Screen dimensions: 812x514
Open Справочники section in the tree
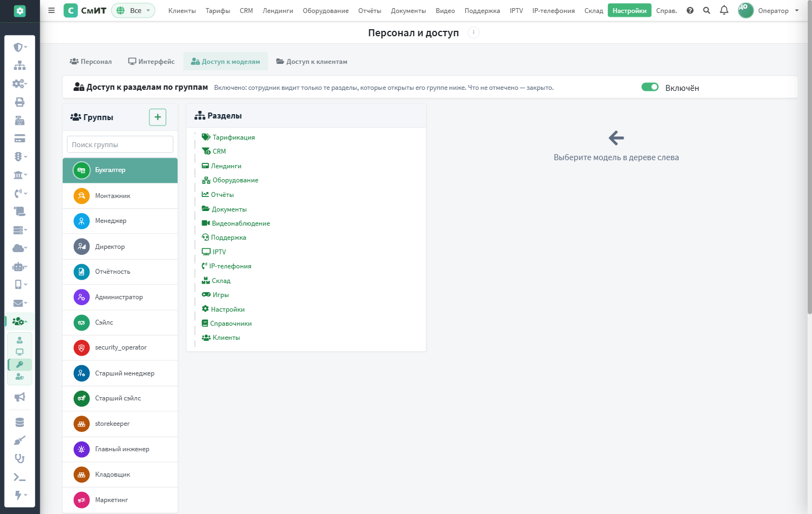pos(231,324)
